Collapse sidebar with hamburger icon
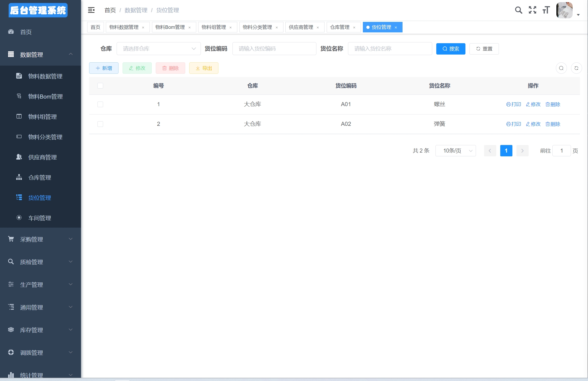Screen dimensions: 588x381 point(91,10)
